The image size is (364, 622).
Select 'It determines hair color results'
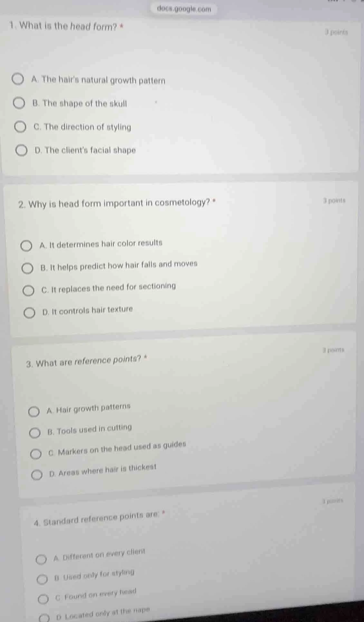pos(26,246)
